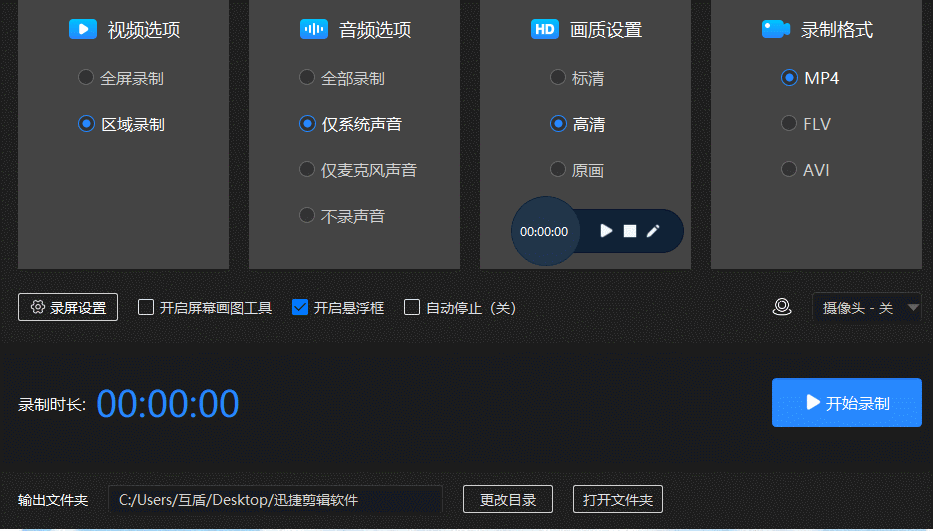933x531 pixels.
Task: Enable 开启屏幕画图工具 checkbox
Action: [x=146, y=307]
